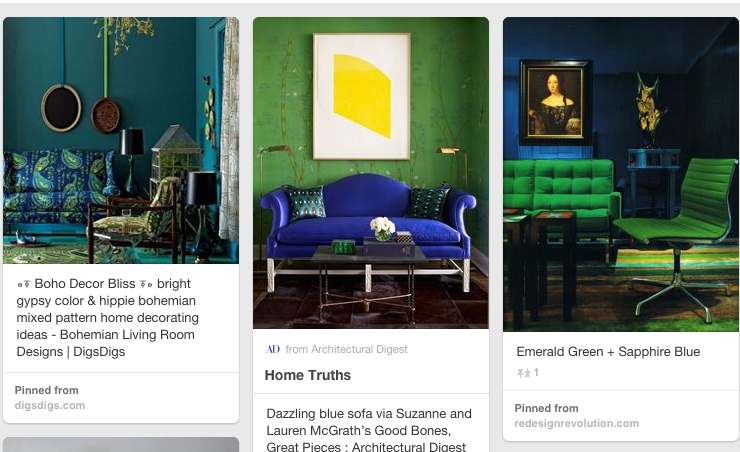Click the framed portrait painting in Emerald pin
This screenshot has height=452, width=740.
555,102
